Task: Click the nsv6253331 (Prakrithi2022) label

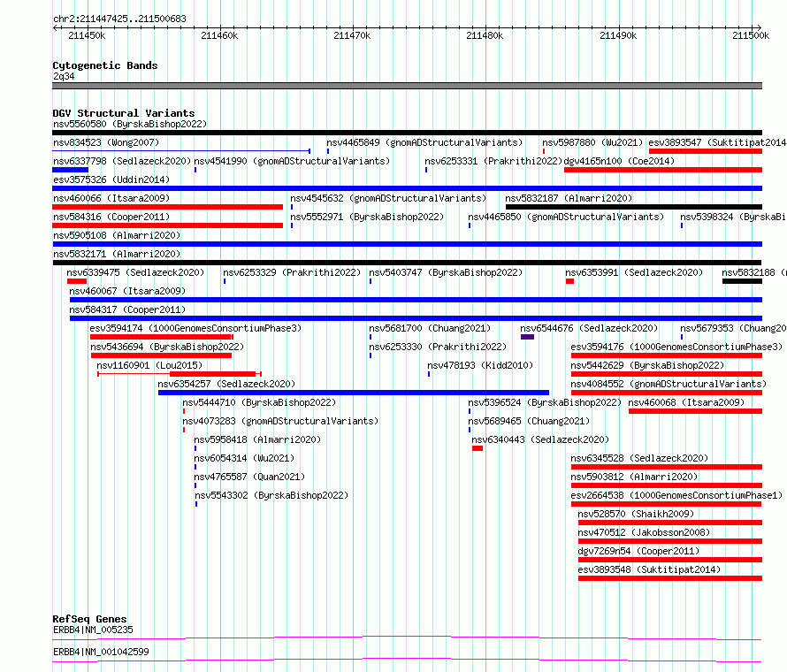Action: (x=493, y=161)
